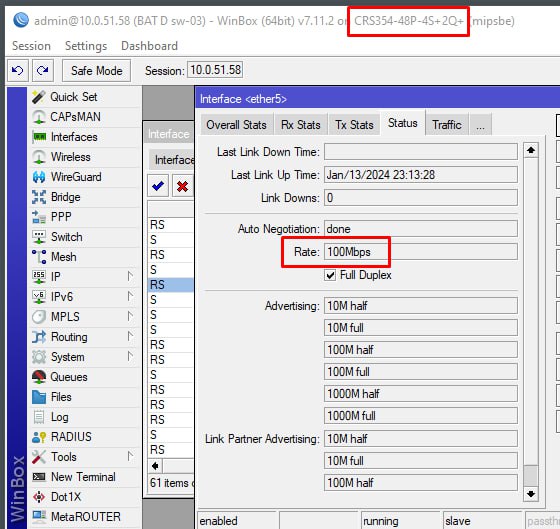The image size is (560, 529).
Task: Open the Queues sidebar entry
Action: click(x=69, y=377)
